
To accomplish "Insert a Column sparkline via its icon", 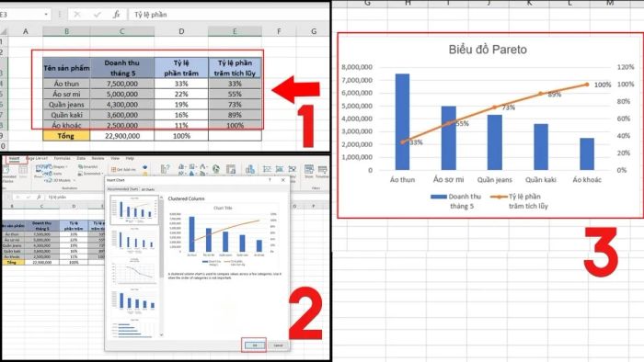I will click(280, 168).
